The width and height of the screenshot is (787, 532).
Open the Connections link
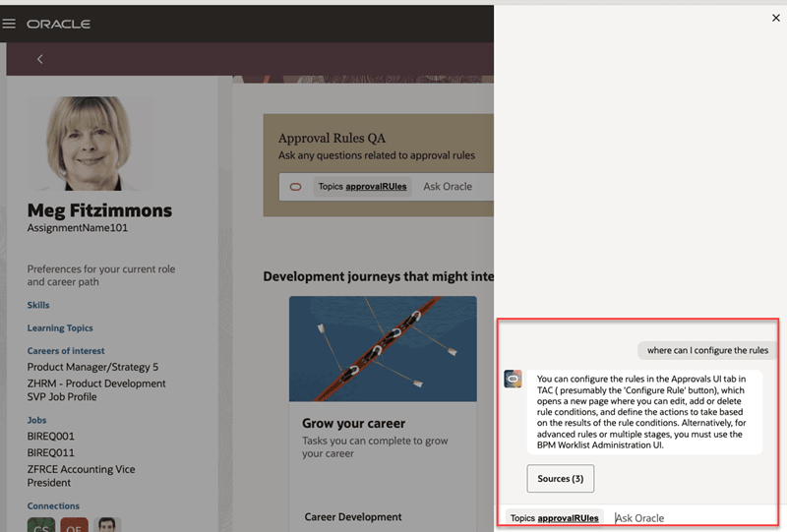pos(53,505)
